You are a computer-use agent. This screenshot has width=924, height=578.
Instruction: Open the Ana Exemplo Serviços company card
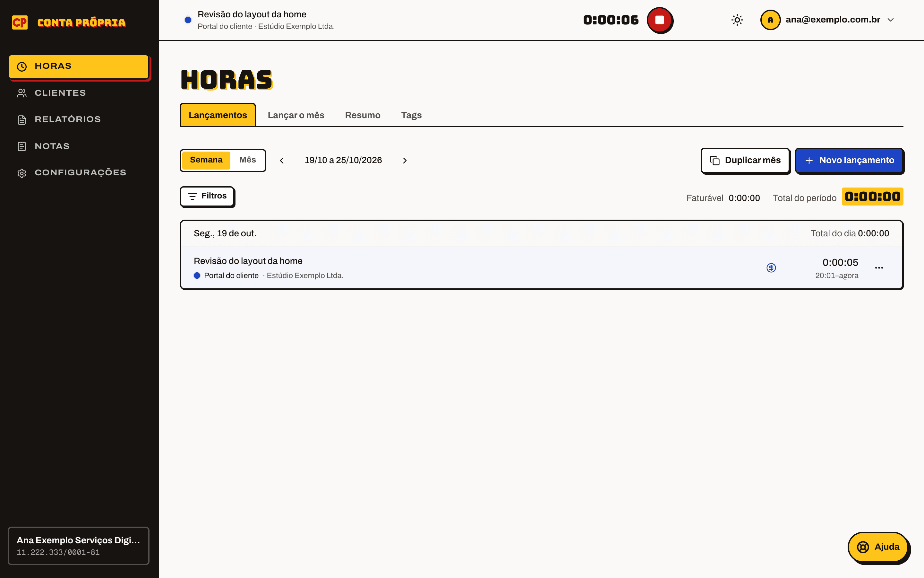point(79,546)
